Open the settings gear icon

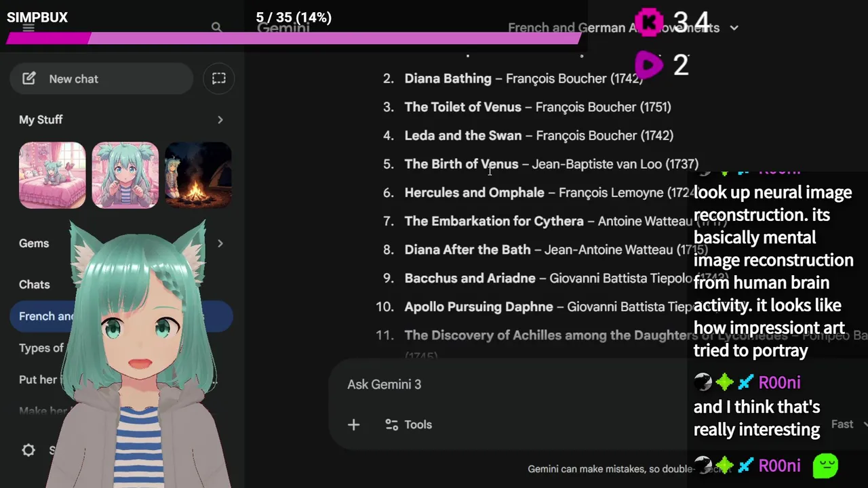28,450
